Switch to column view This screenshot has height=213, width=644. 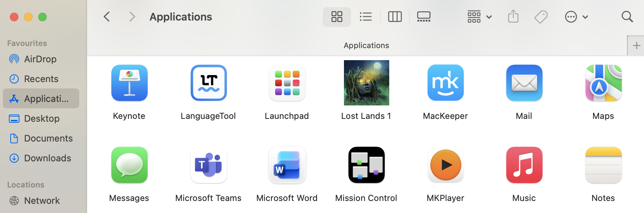[x=395, y=17]
